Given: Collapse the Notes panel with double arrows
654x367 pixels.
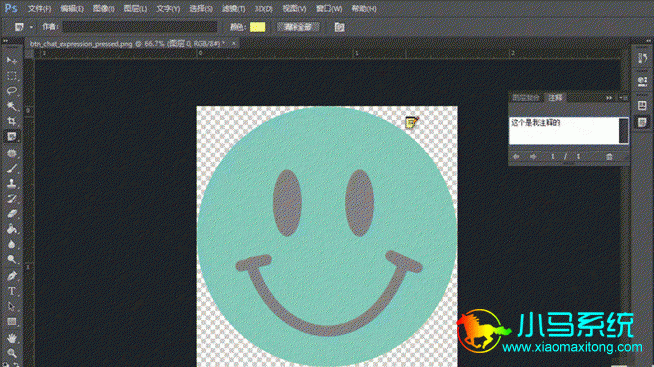Looking at the screenshot, I should 609,98.
